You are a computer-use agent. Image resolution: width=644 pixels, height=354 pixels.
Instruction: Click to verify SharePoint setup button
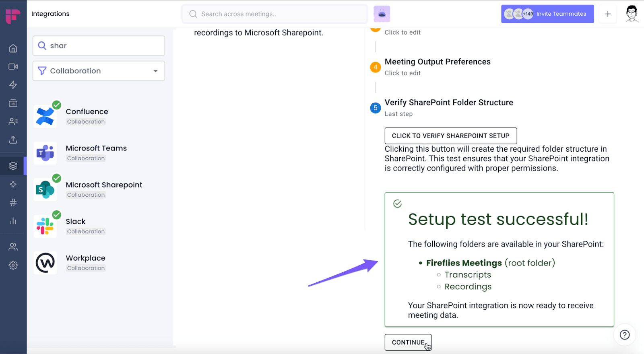(451, 136)
